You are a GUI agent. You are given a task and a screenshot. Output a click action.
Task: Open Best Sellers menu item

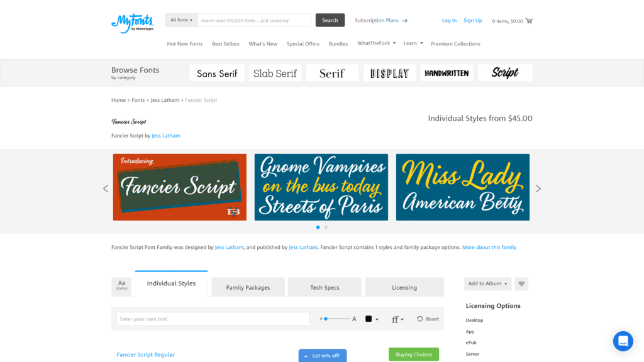pos(226,44)
